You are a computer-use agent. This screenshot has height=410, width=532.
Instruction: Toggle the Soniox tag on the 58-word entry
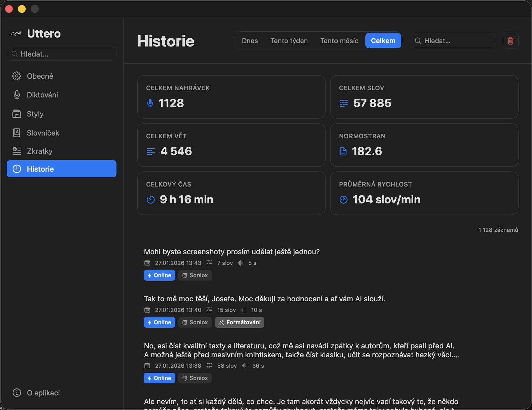point(195,378)
